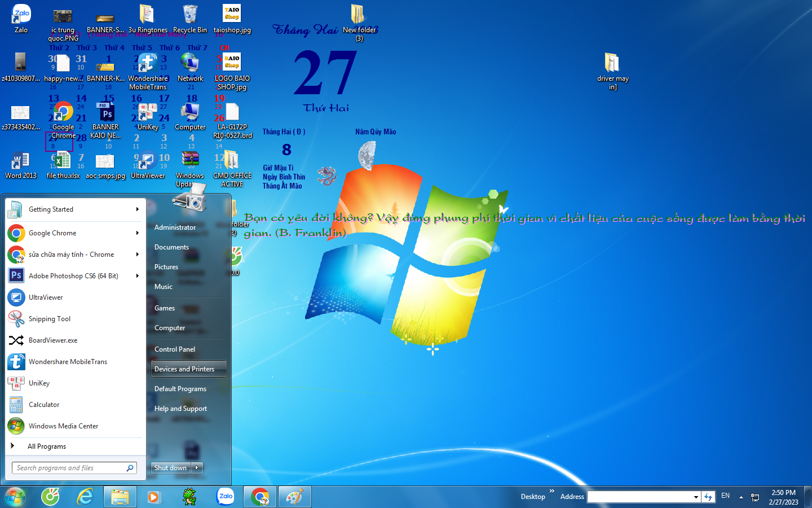Switch to Google Chrome on the taskbar
Viewport: 812px width, 508px height.
(260, 497)
